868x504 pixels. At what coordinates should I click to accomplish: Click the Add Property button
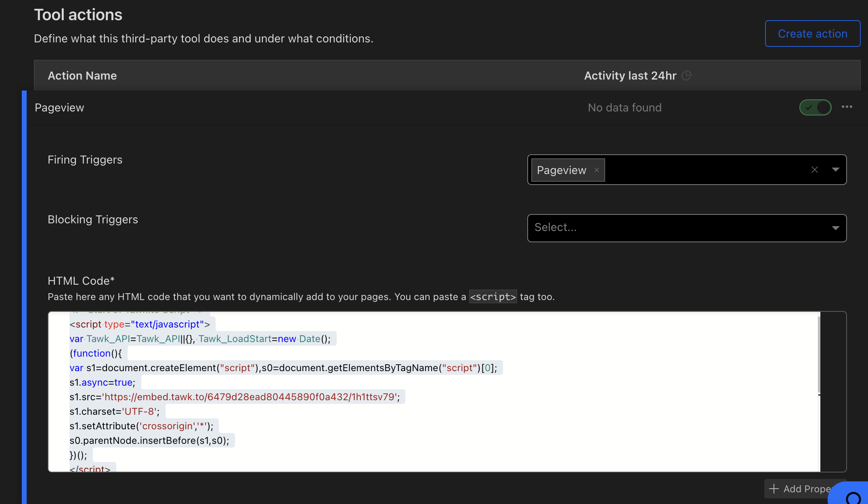click(x=803, y=489)
